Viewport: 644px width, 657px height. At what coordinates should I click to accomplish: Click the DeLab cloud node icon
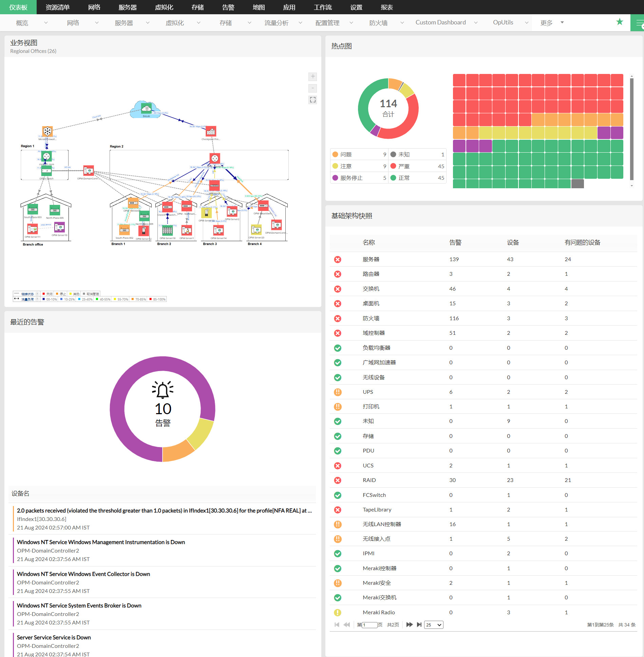(x=146, y=109)
